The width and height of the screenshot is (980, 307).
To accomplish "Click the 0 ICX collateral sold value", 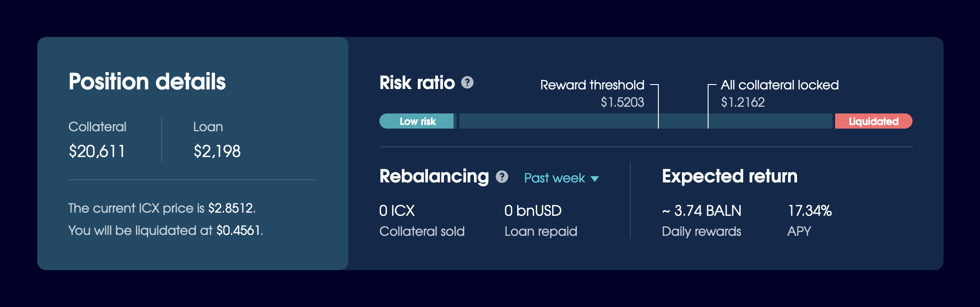I will point(397,210).
